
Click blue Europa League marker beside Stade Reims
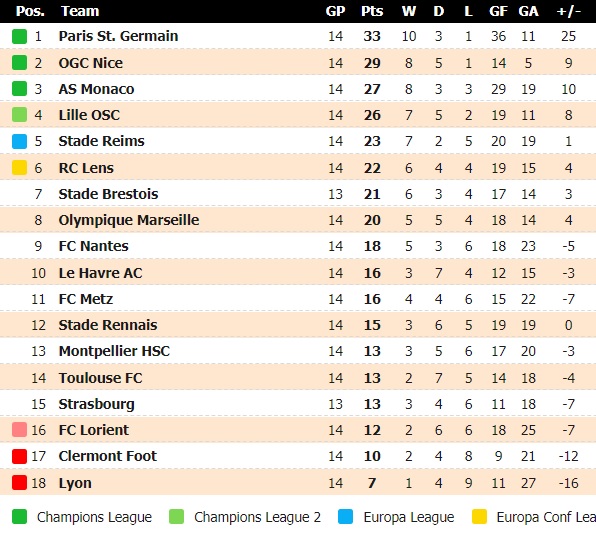click(19, 141)
